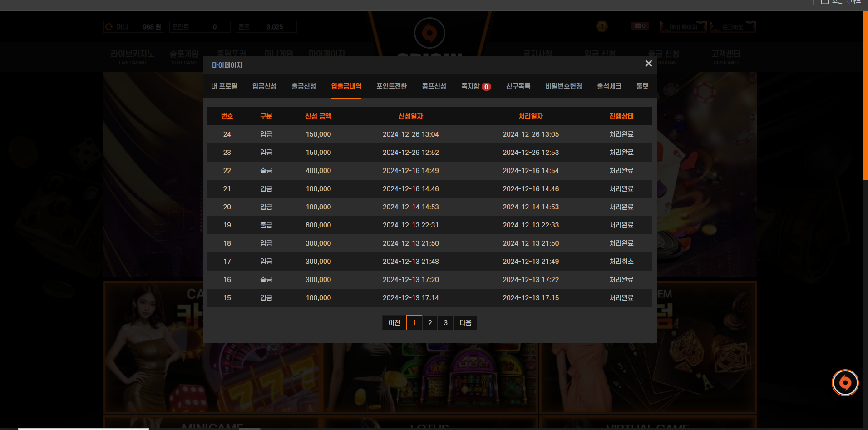The image size is (868, 430).
Task: Click the 머니 balance refresh icon
Action: (109, 27)
